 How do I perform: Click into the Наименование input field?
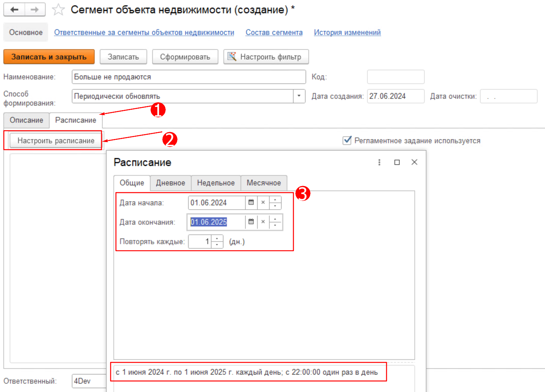(x=189, y=77)
